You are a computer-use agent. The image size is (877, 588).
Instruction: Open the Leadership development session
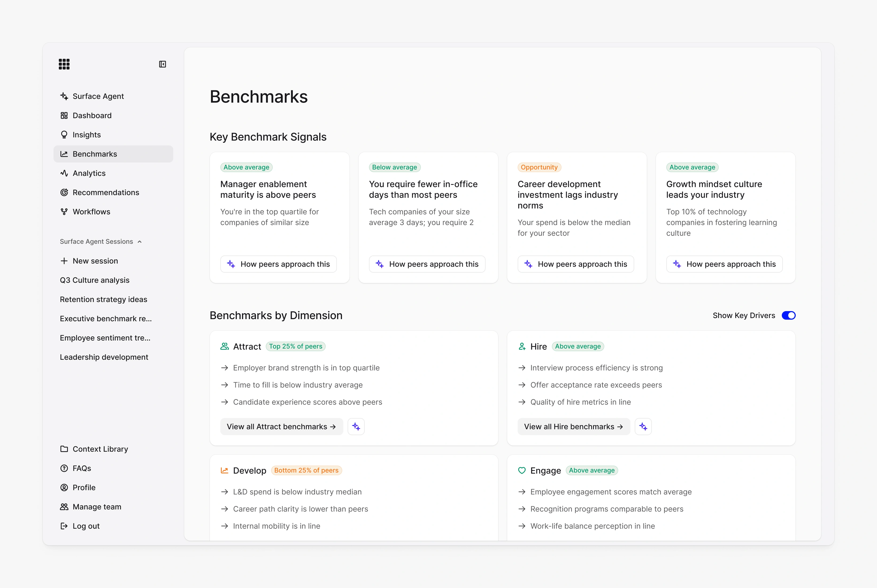(x=113, y=357)
